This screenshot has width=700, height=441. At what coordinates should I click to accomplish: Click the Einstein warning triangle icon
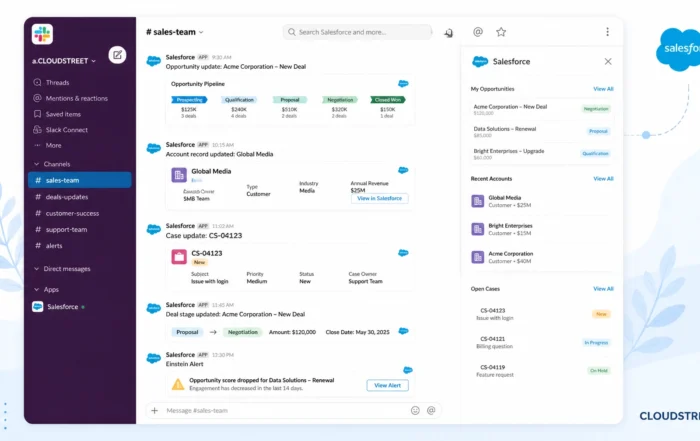[178, 384]
